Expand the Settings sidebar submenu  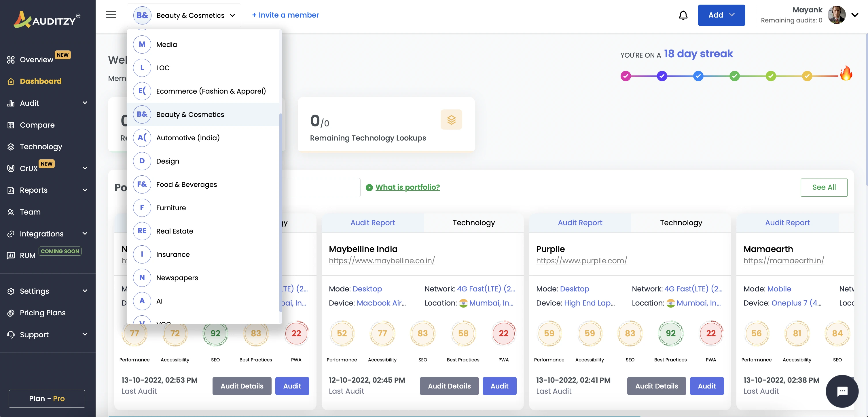tap(85, 291)
